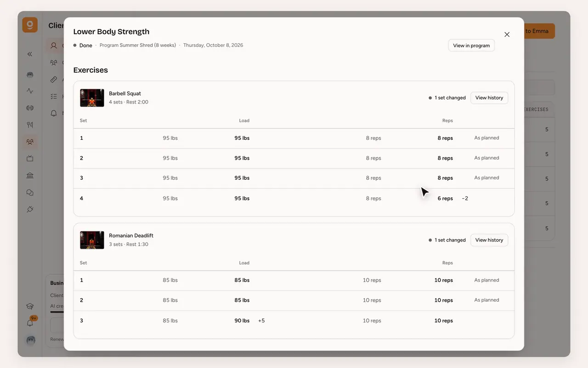
Task: Click the "+5" load difference in set 3
Action: 261,321
